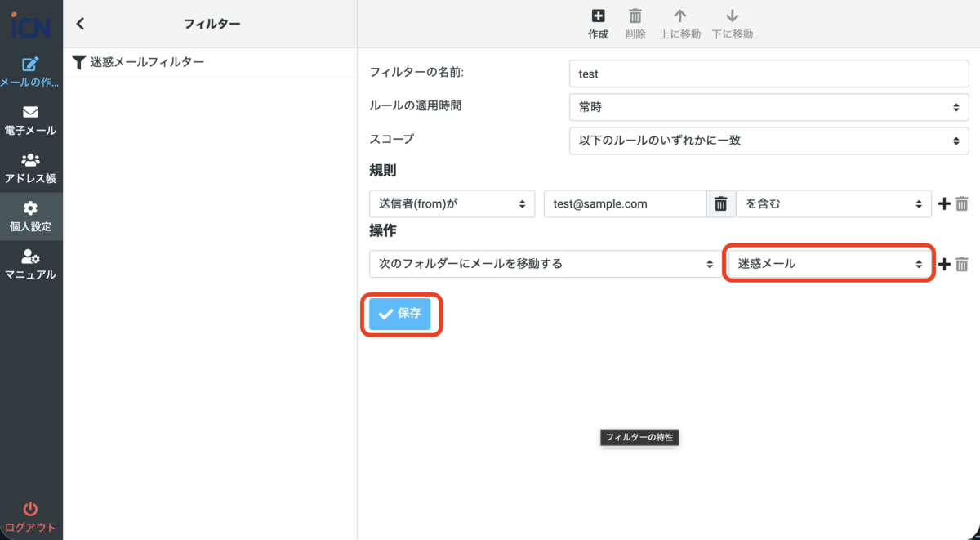Add a new rule with the plus icon
980x540 pixels.
click(944, 203)
